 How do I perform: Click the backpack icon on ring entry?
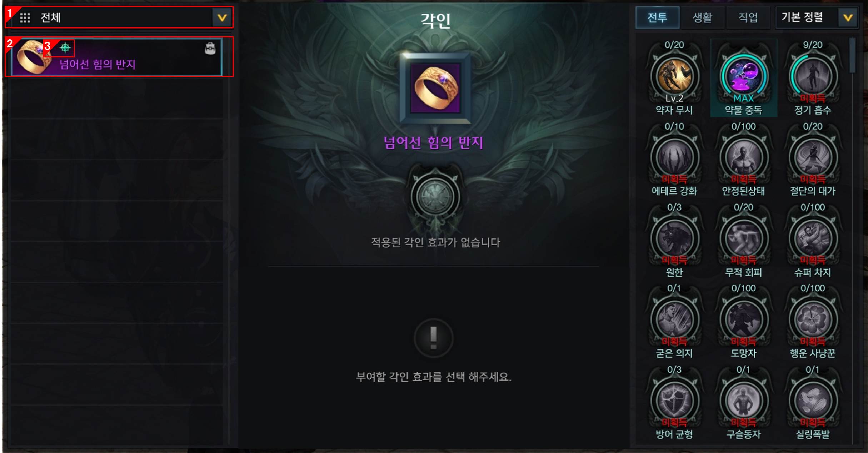click(210, 48)
